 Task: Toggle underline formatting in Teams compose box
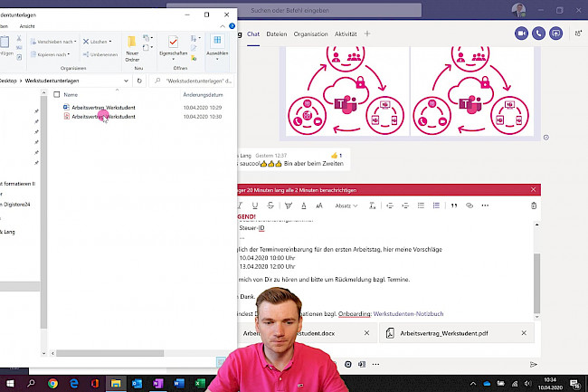coord(255,206)
